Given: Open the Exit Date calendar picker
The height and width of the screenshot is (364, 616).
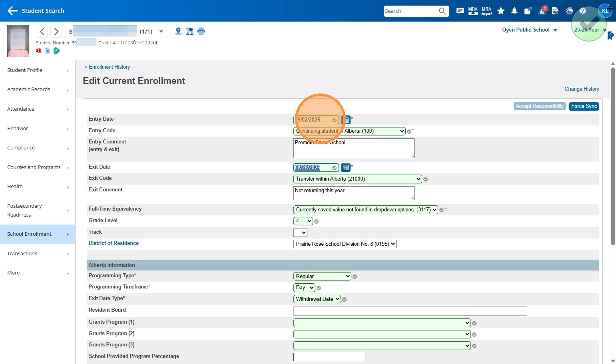Looking at the screenshot, I should 346,168.
